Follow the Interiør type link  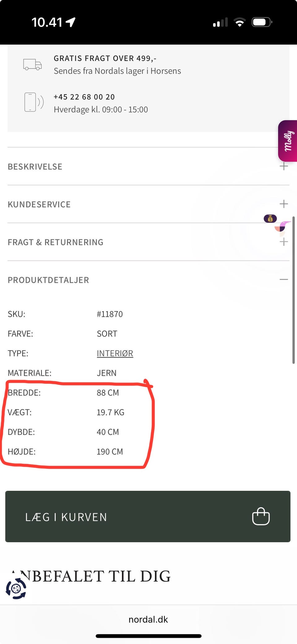click(115, 353)
